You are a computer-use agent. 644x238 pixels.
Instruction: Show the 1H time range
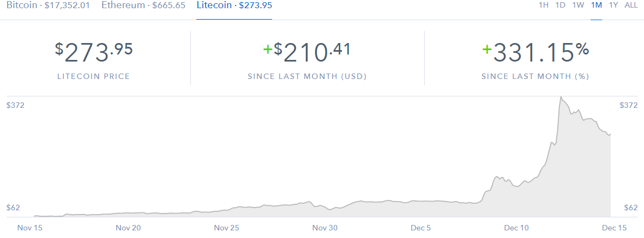click(543, 5)
